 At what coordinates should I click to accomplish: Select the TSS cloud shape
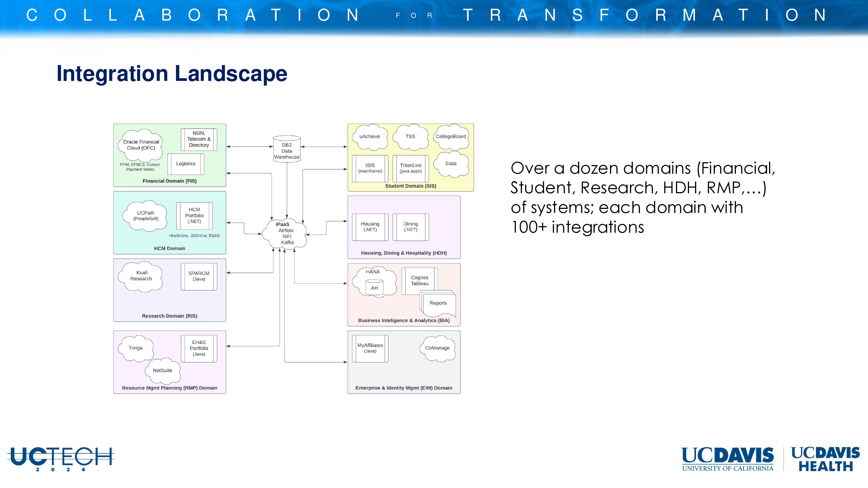point(410,137)
